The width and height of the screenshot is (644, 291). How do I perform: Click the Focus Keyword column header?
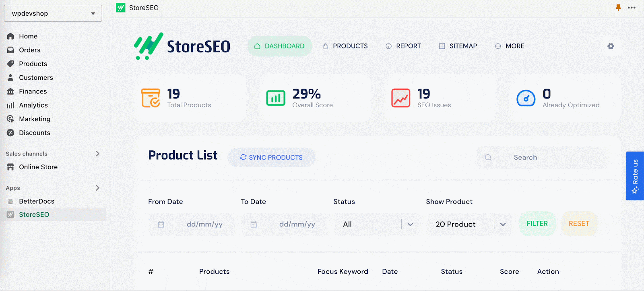pyautogui.click(x=343, y=272)
